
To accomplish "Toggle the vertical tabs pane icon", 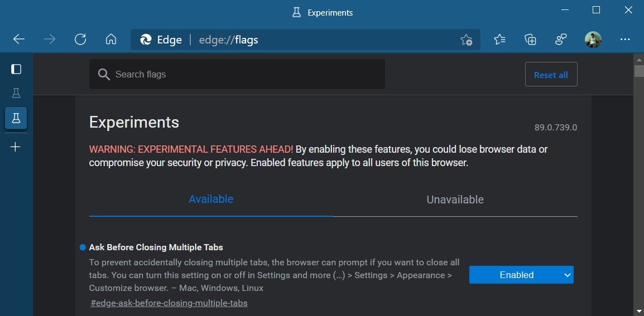I will tap(16, 69).
